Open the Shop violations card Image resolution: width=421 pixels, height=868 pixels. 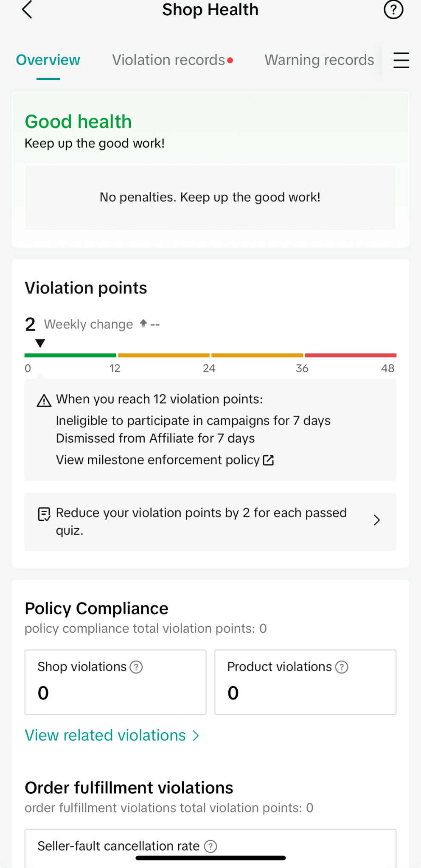point(115,682)
